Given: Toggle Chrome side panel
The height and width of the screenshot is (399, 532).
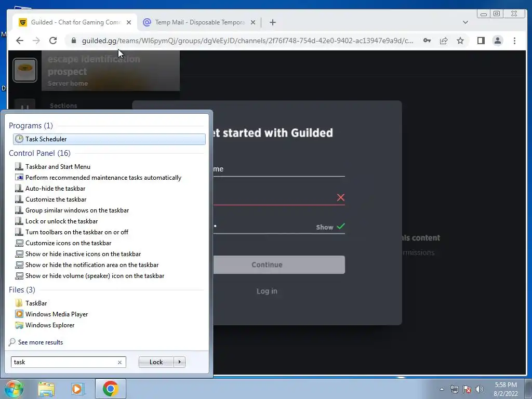Looking at the screenshot, I should 481,41.
